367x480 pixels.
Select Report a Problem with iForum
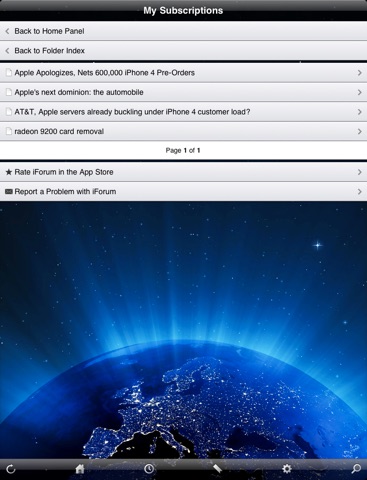click(x=183, y=192)
